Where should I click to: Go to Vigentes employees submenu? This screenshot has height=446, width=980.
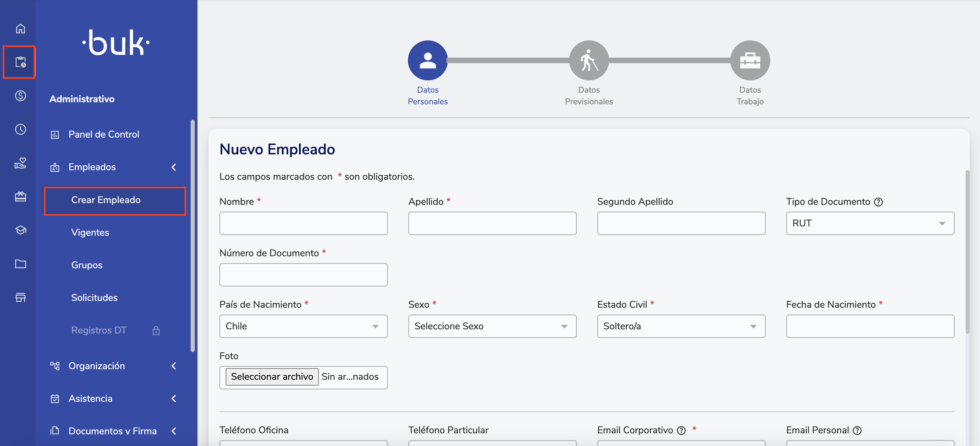tap(90, 233)
